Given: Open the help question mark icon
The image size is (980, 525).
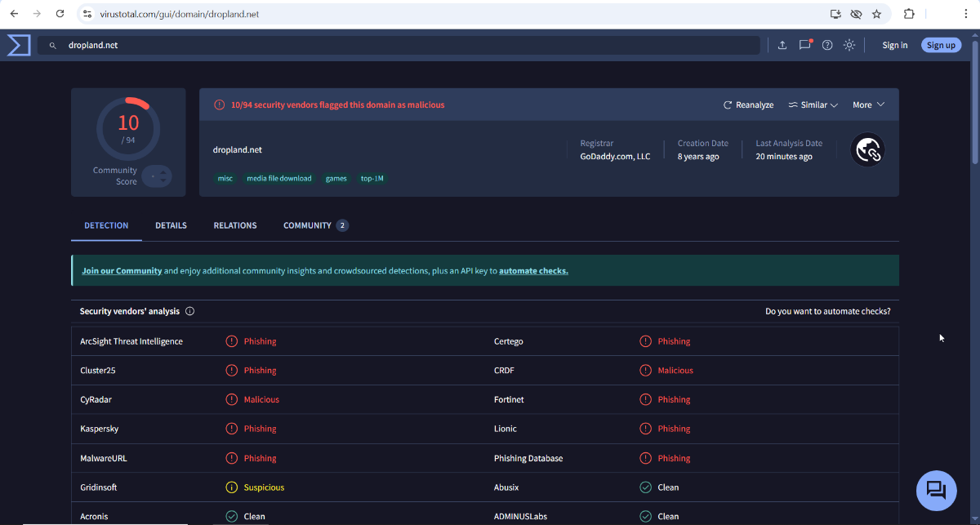Looking at the screenshot, I should tap(827, 46).
